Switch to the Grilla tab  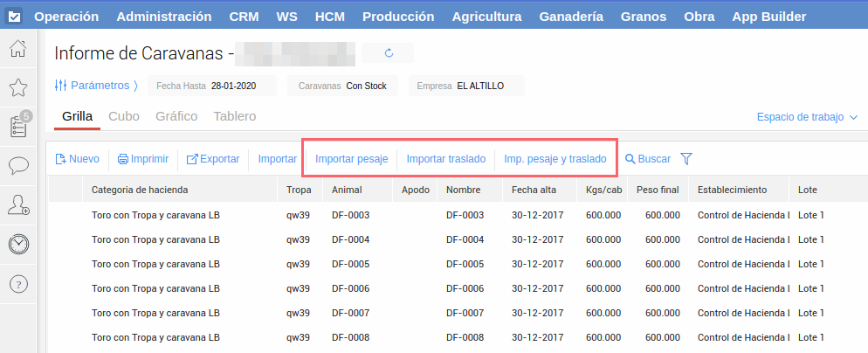77,116
